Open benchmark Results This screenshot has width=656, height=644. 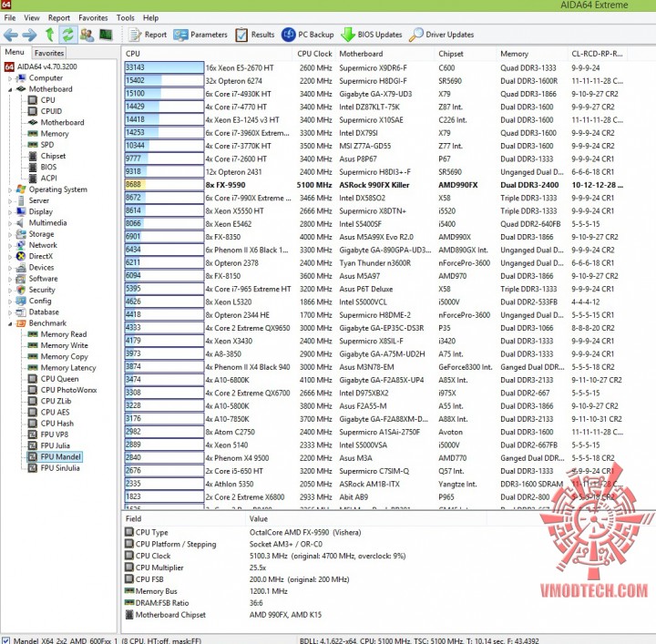[x=255, y=35]
